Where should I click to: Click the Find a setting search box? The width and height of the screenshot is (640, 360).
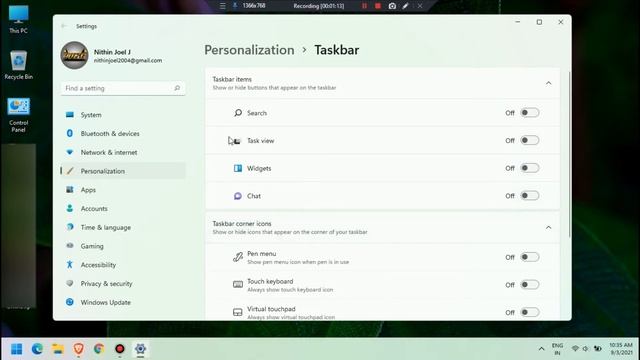point(123,88)
